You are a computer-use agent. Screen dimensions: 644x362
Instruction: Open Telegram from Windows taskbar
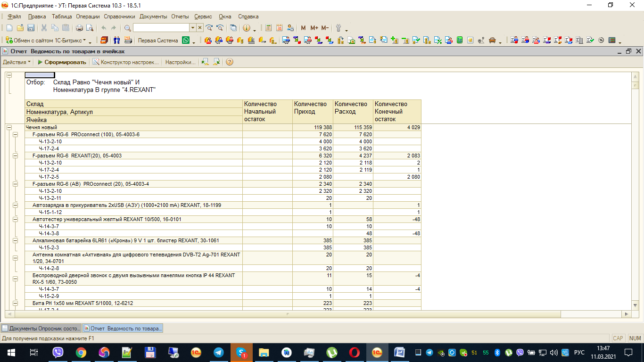pos(219,352)
